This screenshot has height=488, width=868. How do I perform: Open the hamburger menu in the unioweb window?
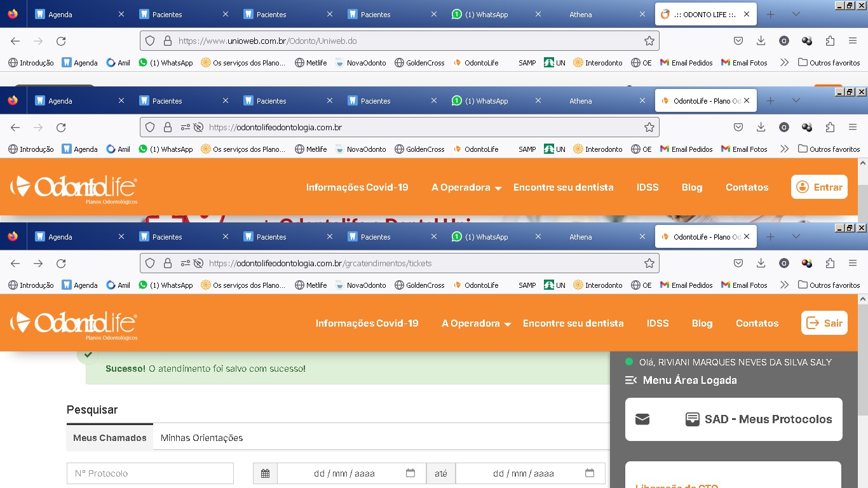(853, 41)
